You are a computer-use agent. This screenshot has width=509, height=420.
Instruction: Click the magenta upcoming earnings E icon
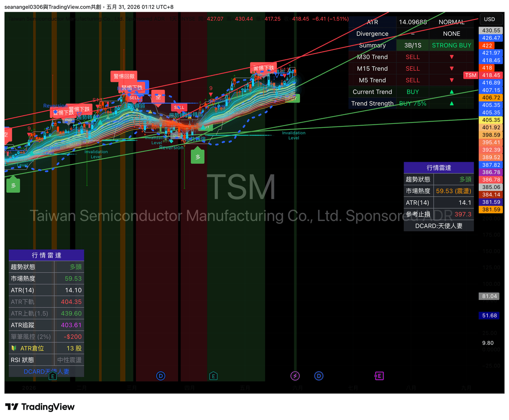click(x=379, y=376)
